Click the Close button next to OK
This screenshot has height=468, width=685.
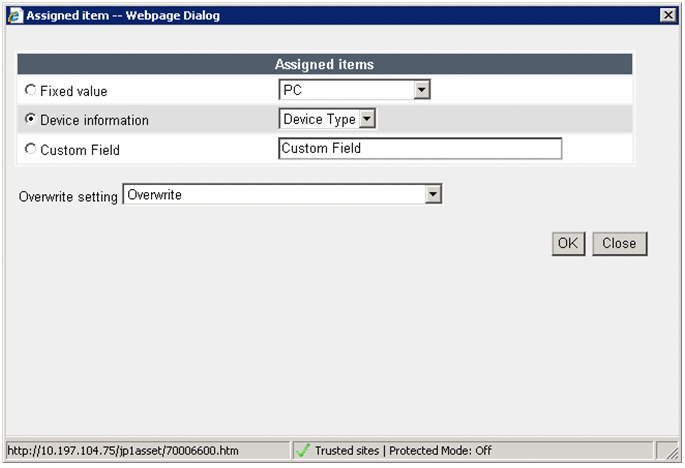pyautogui.click(x=619, y=243)
